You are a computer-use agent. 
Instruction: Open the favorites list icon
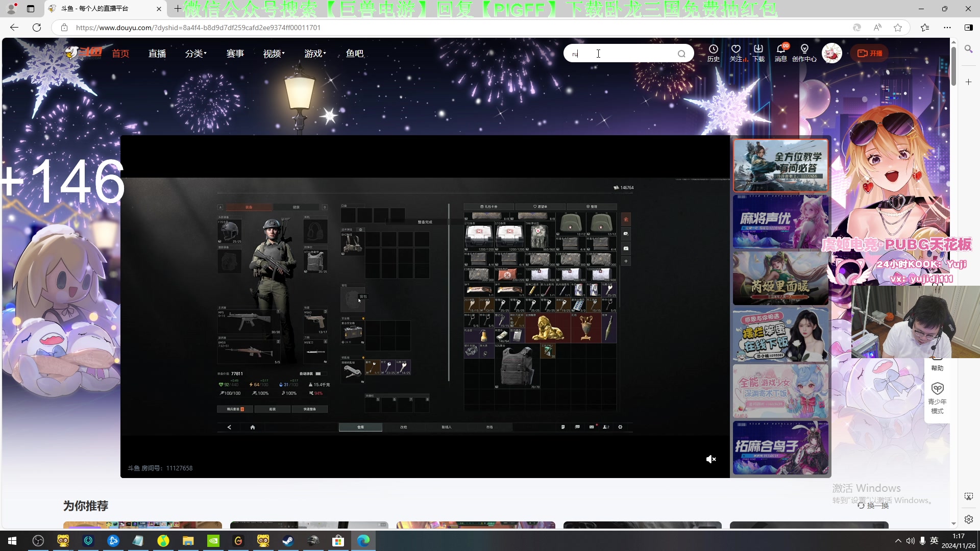click(x=925, y=28)
